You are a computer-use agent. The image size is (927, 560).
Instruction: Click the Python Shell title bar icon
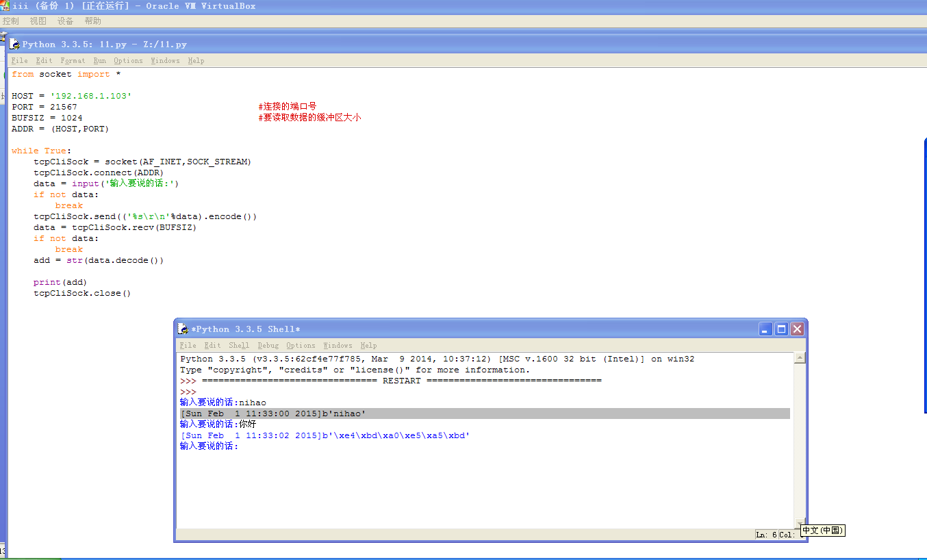pyautogui.click(x=183, y=329)
